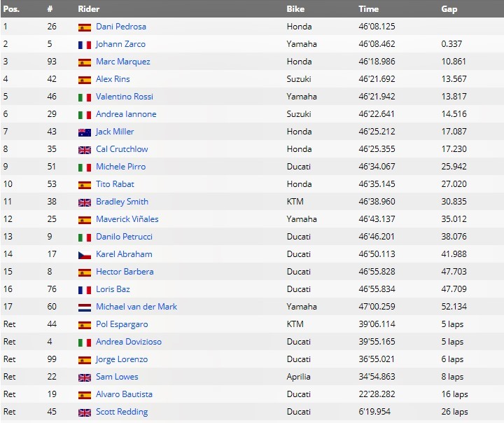Click the Czech flag next to Karel Abraham
This screenshot has height=423, width=504.
click(84, 255)
